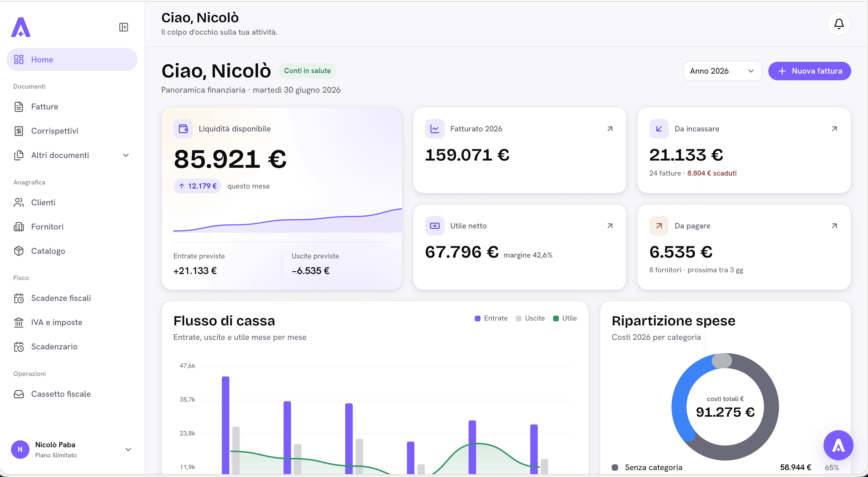
Task: Collapse the sidebar with the panel icon
Action: click(x=124, y=27)
